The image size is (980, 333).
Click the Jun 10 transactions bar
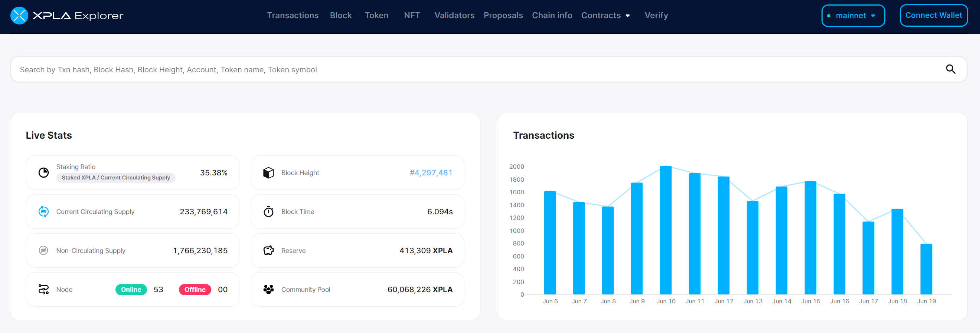point(665,230)
